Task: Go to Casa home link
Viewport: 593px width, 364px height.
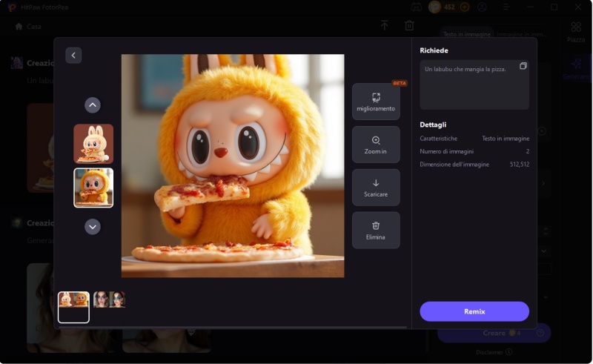Action: click(29, 26)
